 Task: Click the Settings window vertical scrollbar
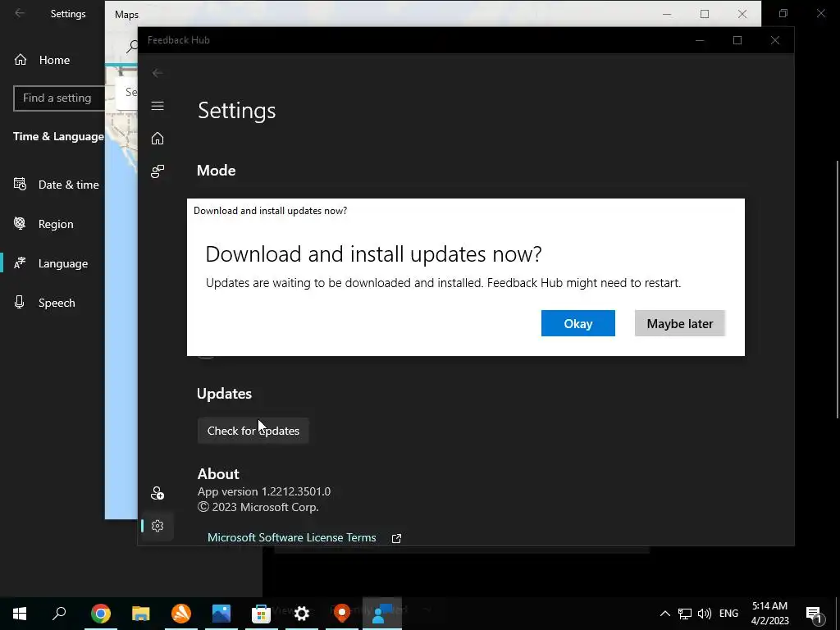tap(838, 290)
